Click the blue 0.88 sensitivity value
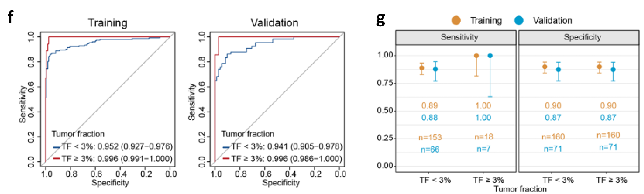Image resolution: width=644 pixels, height=194 pixels. click(429, 117)
